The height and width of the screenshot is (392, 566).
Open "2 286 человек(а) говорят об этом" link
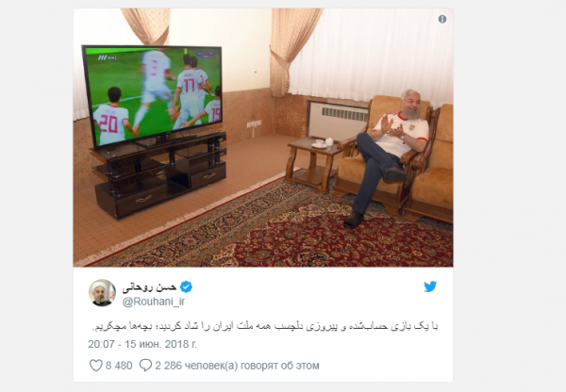click(237, 366)
